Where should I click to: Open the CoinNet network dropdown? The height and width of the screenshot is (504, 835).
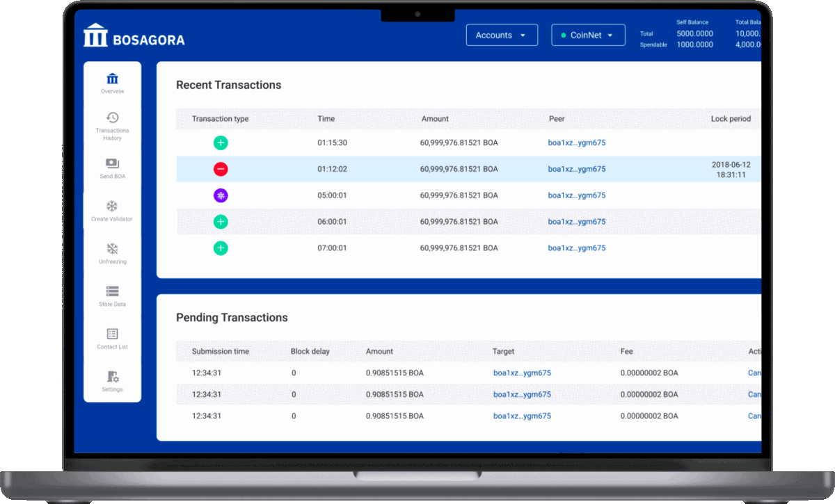pyautogui.click(x=588, y=35)
